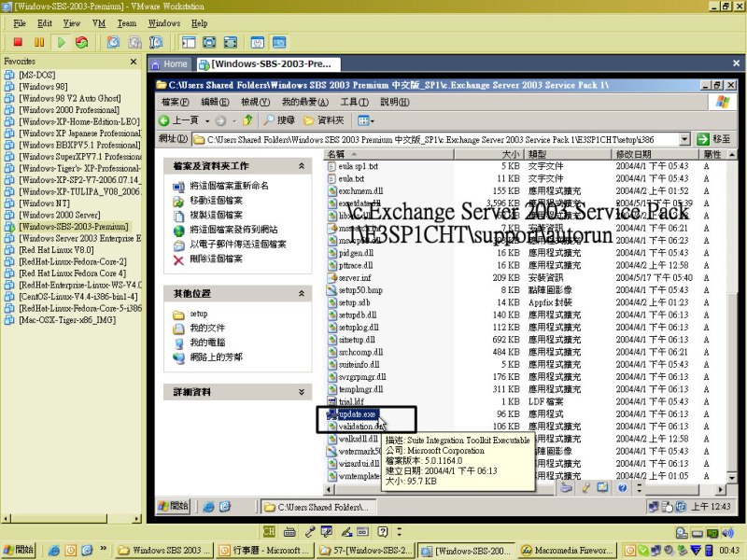
Task: Expand the address bar dropdown
Action: coord(684,139)
